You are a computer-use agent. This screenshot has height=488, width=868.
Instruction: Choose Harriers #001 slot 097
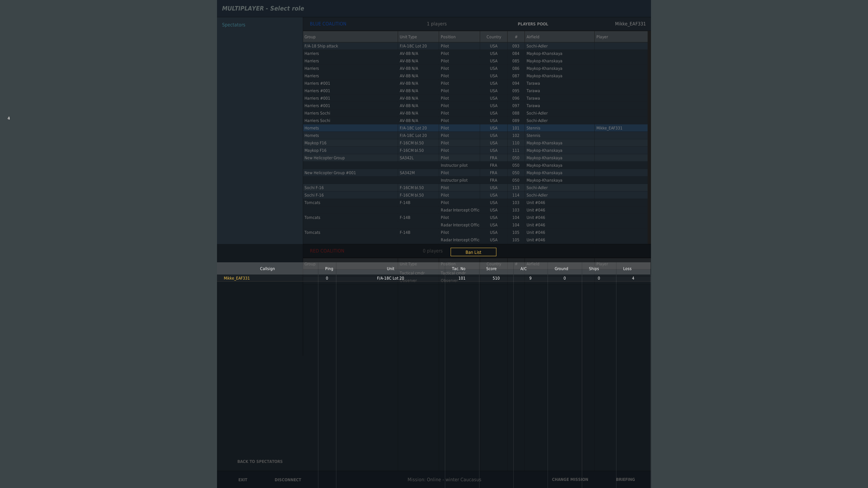click(x=475, y=106)
